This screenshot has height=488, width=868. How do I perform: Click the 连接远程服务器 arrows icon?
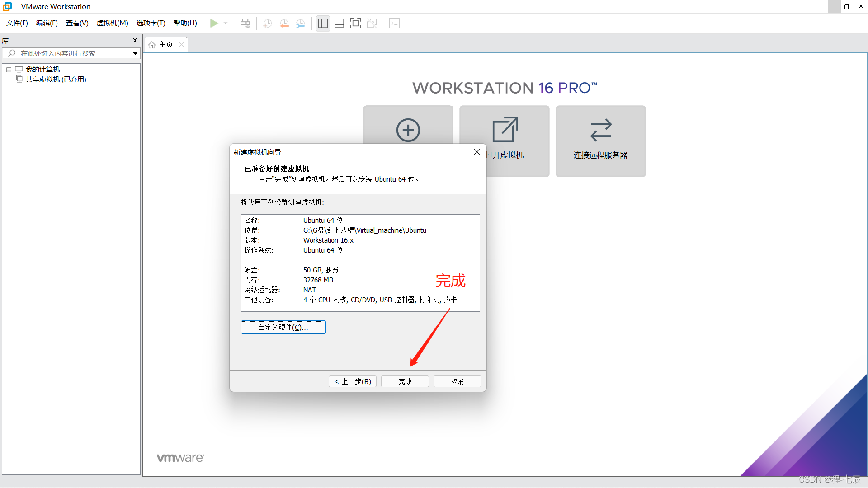[601, 130]
